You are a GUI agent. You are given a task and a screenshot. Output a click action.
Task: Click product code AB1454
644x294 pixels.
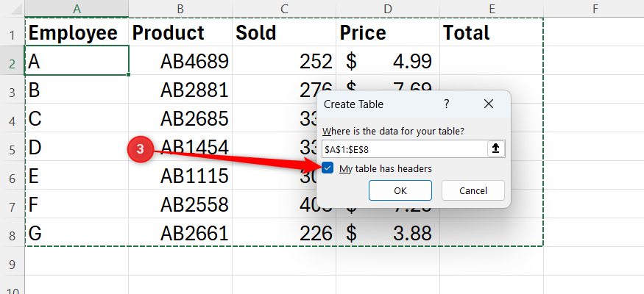point(180,147)
